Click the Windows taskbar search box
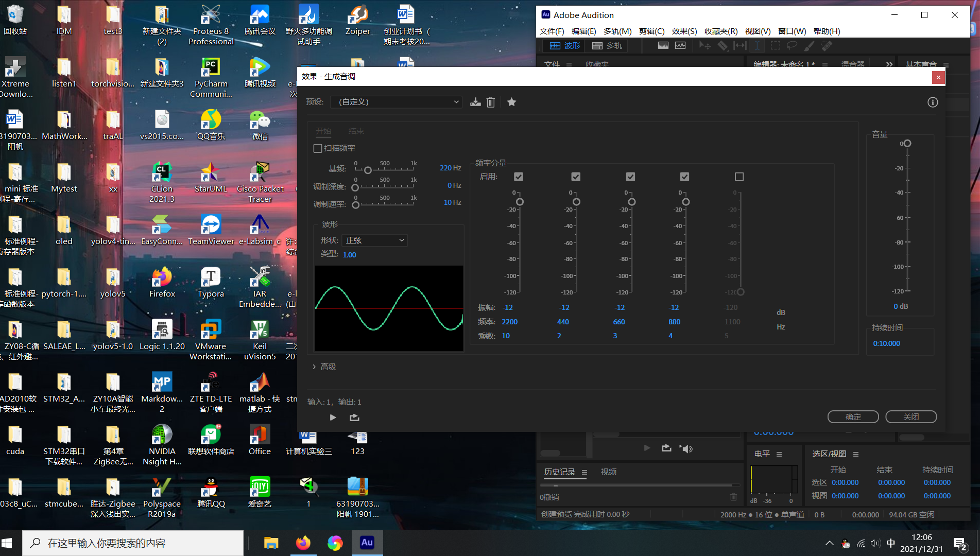 (x=132, y=543)
